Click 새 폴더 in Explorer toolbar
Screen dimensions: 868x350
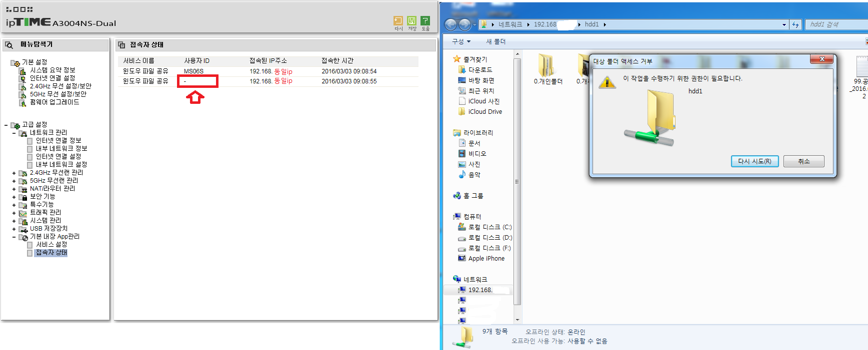(496, 41)
